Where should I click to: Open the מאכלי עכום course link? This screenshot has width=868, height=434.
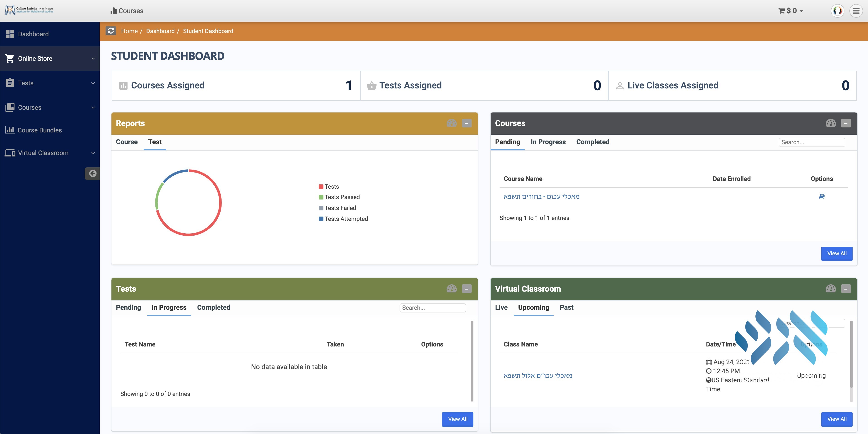click(542, 196)
